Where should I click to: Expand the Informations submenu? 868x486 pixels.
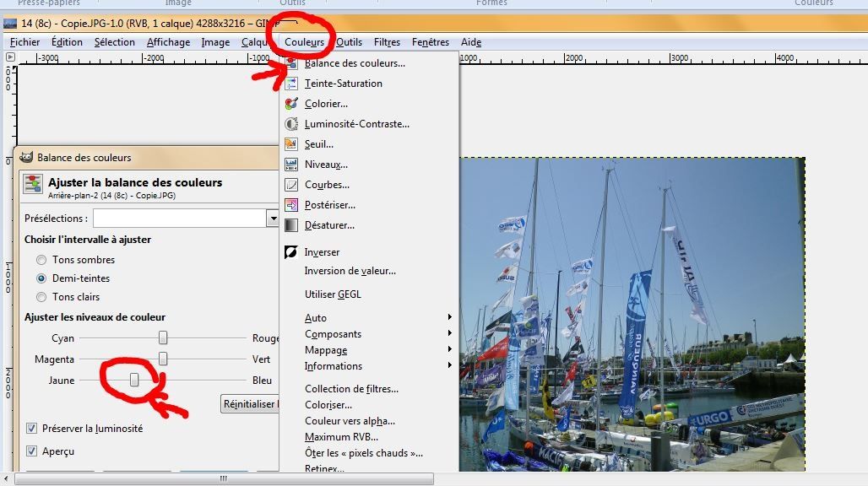pyautogui.click(x=449, y=365)
